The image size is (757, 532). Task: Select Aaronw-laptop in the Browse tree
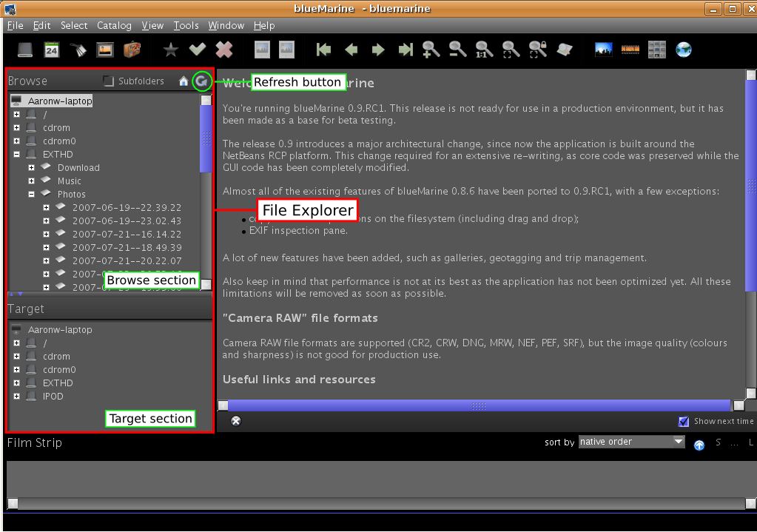60,101
